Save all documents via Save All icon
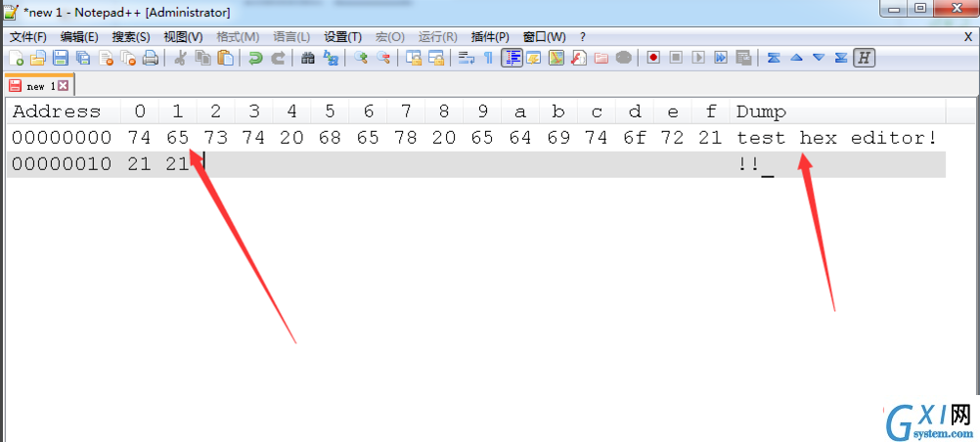Screen dimensions: 980x442 82,58
